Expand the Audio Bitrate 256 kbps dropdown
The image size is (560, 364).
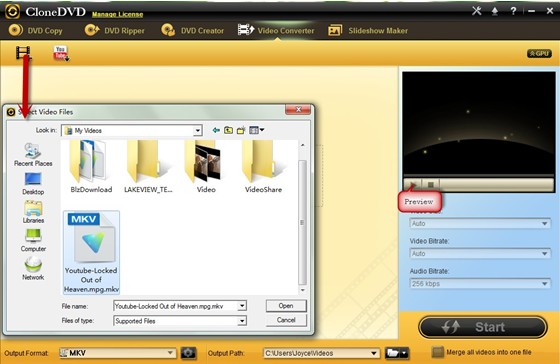pyautogui.click(x=480, y=284)
